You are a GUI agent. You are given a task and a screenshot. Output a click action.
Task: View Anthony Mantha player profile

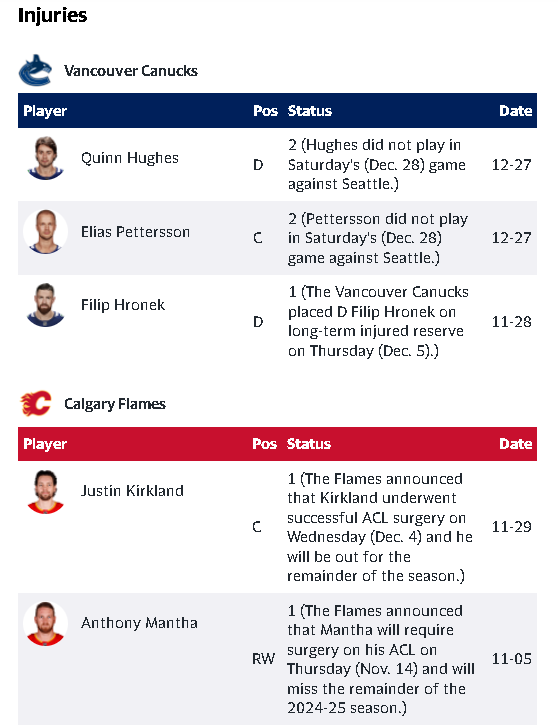(139, 623)
